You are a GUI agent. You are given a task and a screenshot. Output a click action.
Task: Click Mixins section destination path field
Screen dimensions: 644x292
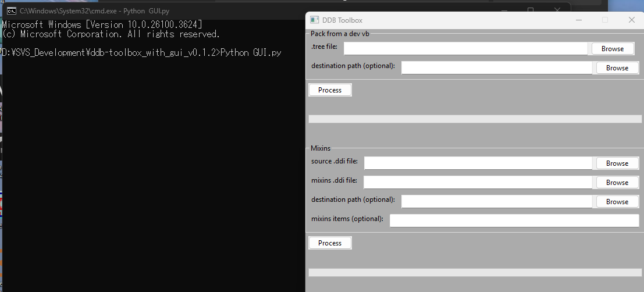pos(497,202)
